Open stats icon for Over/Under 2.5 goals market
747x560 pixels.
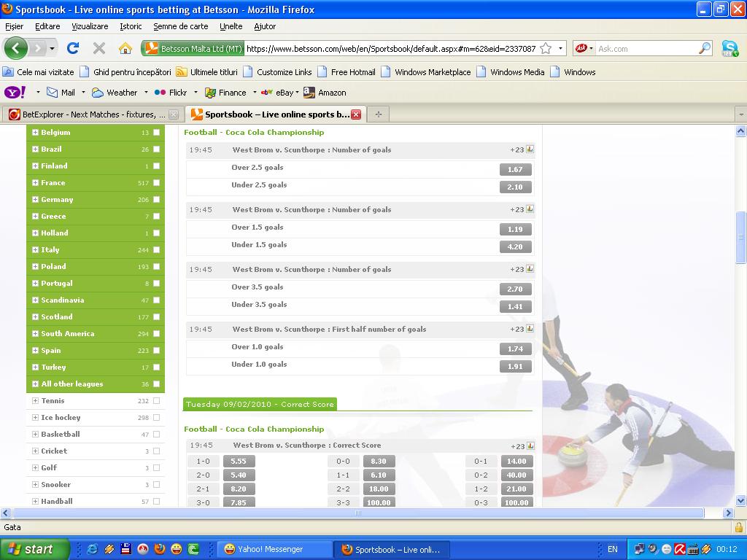(530, 149)
